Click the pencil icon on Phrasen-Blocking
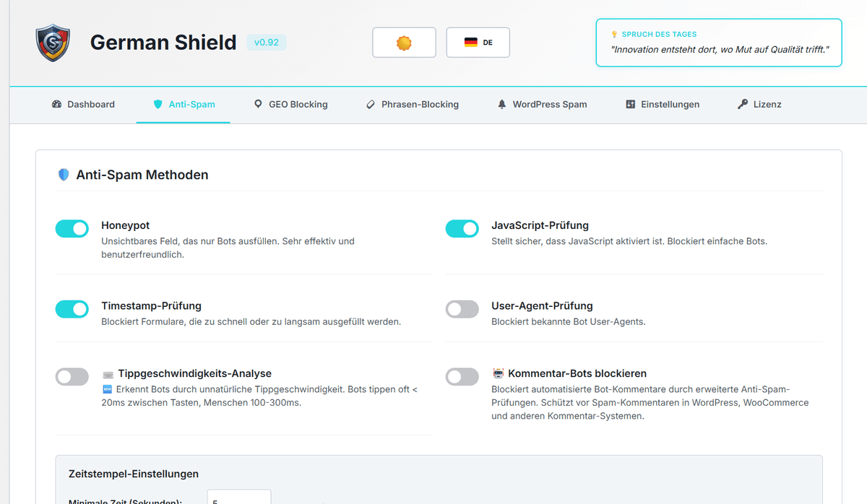Image resolution: width=867 pixels, height=504 pixels. coord(370,104)
